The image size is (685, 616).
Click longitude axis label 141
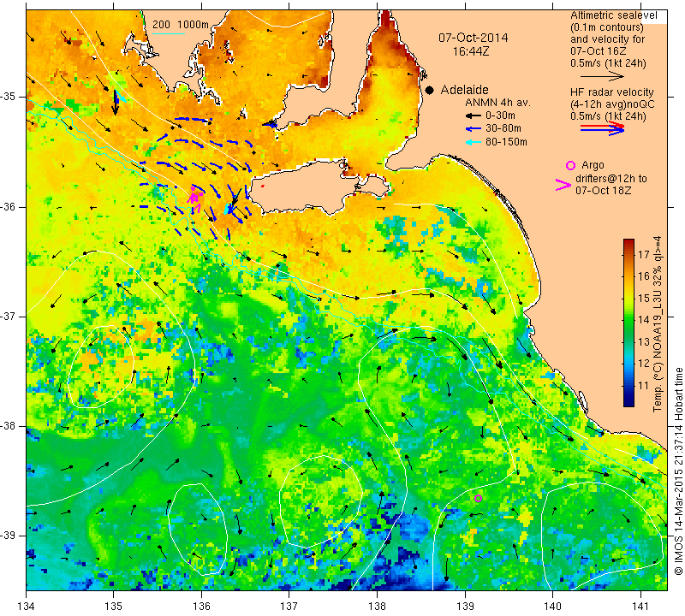(x=640, y=607)
